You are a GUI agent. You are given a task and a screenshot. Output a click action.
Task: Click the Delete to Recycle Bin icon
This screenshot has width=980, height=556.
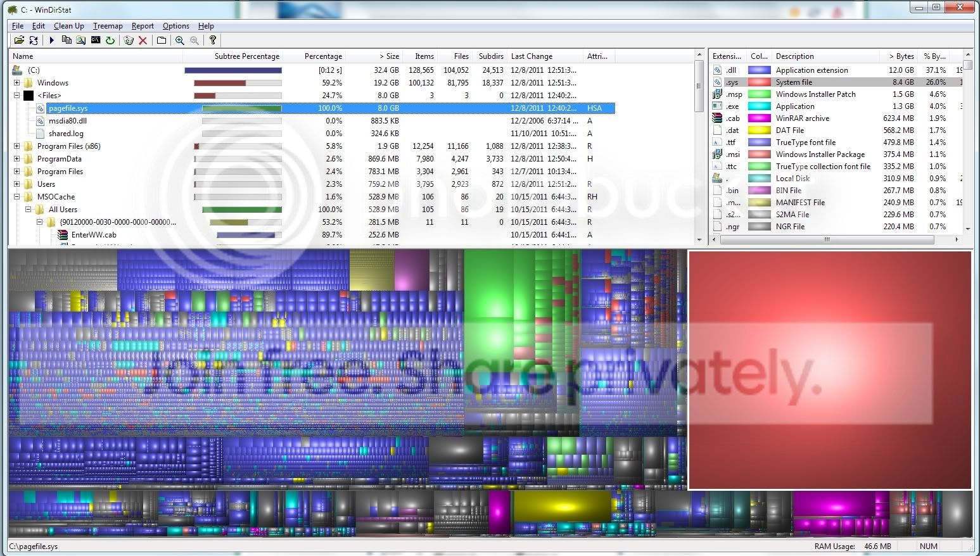coord(129,40)
